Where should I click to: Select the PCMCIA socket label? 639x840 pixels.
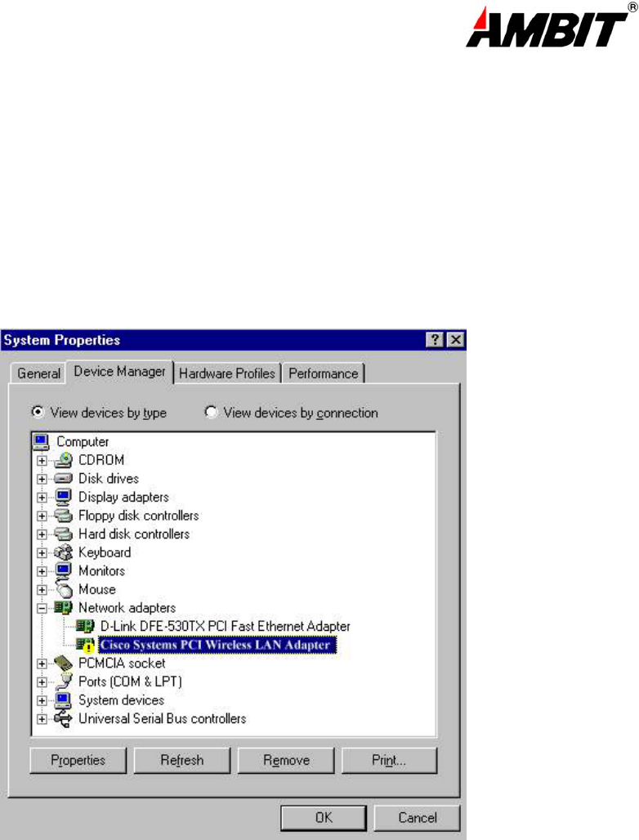122,664
